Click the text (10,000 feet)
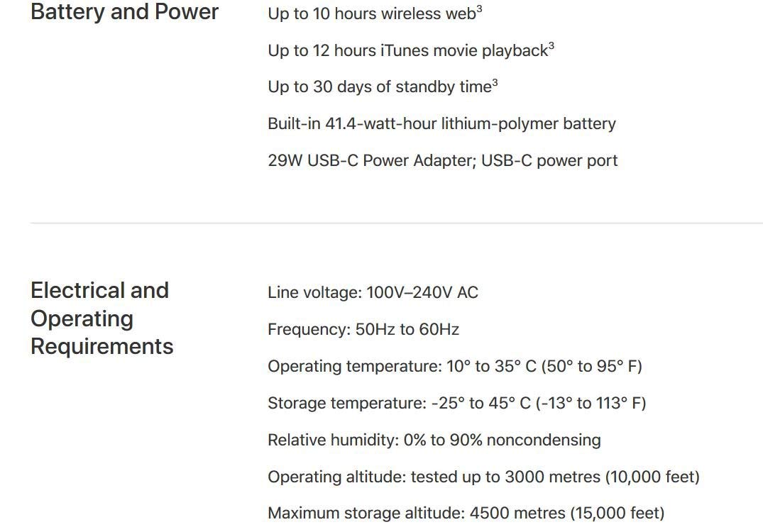 pyautogui.click(x=652, y=477)
